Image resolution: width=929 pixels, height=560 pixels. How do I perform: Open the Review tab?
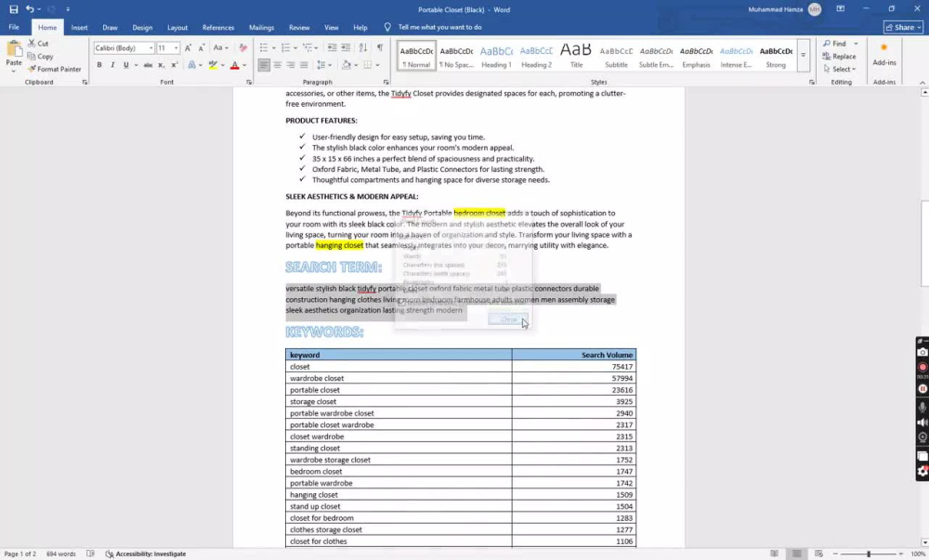tap(299, 27)
